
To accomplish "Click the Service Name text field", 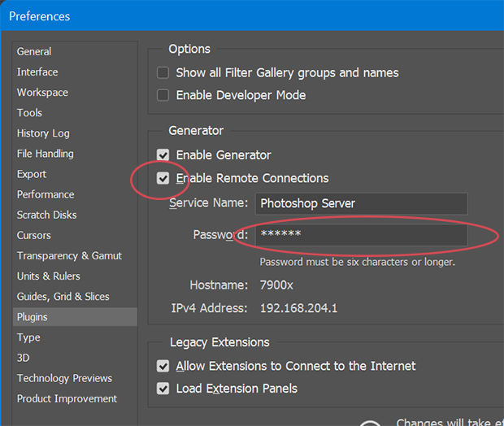I will pyautogui.click(x=361, y=203).
